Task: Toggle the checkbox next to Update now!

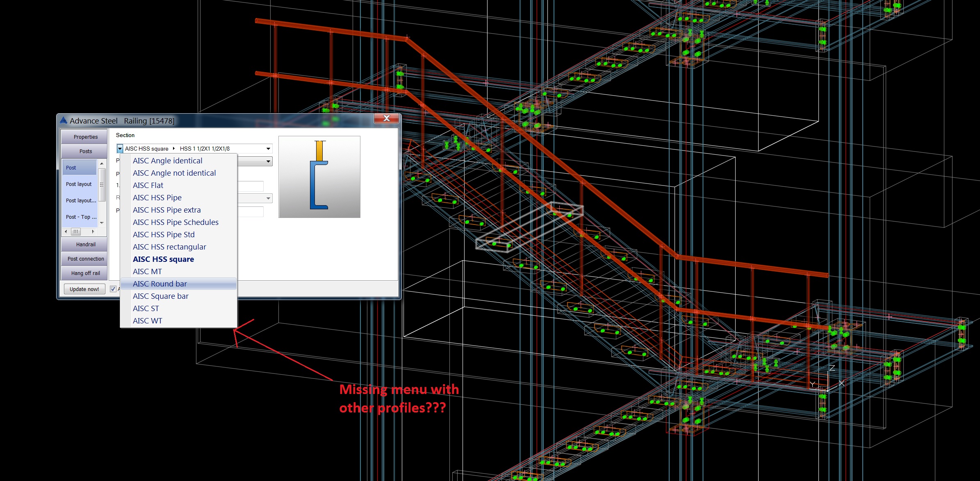Action: 113,289
